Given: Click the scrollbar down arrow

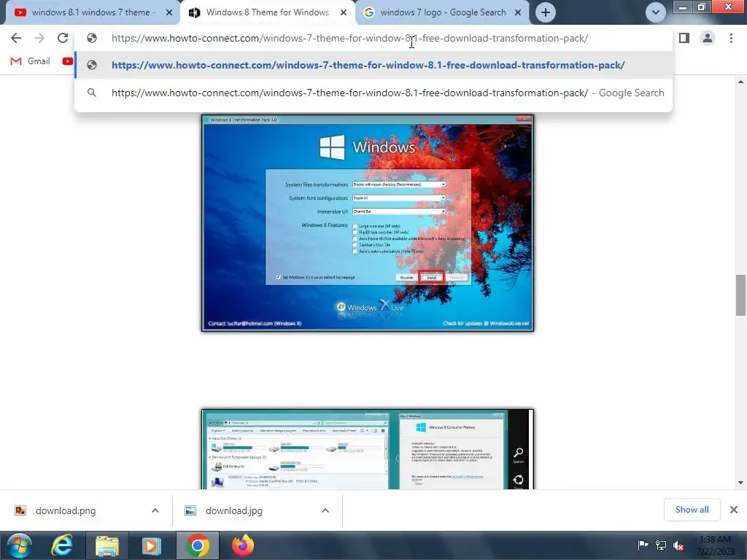Looking at the screenshot, I should [740, 483].
